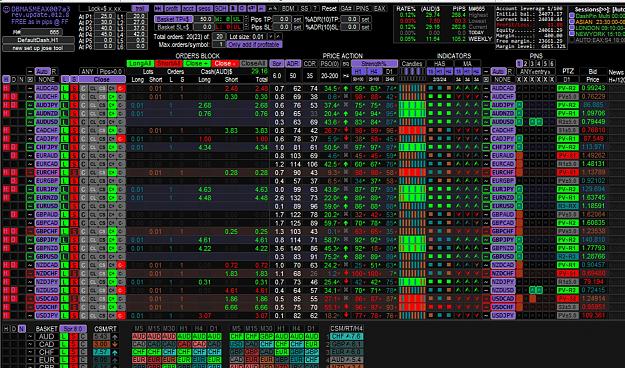Click the Strength% header button
The height and width of the screenshot is (368, 625).
tap(374, 64)
